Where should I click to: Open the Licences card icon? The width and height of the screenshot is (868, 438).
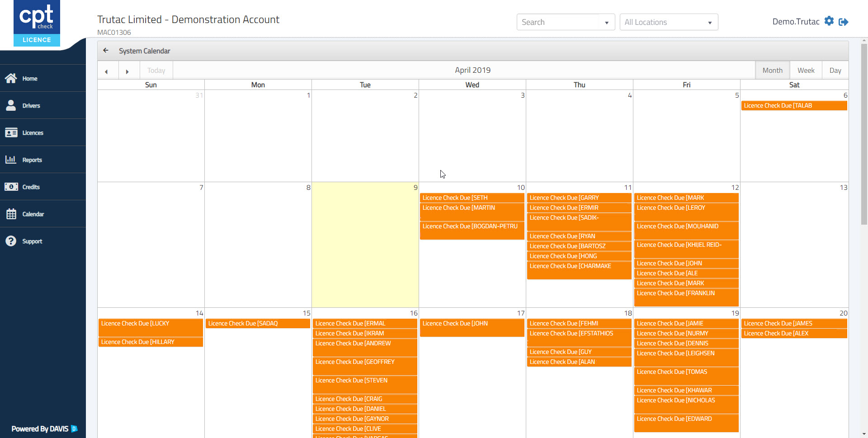click(11, 132)
